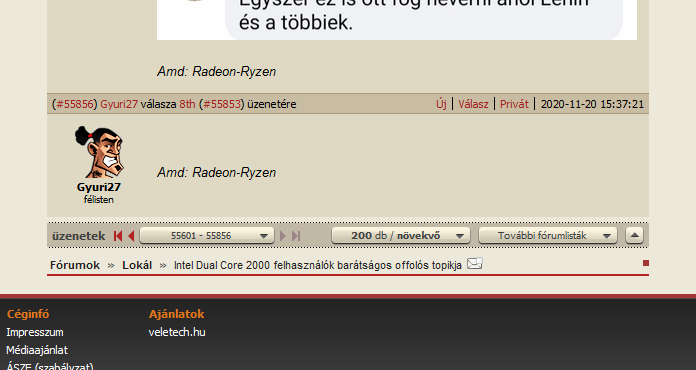Open Médiaajánlat footer link
696x370 pixels.
click(x=37, y=350)
